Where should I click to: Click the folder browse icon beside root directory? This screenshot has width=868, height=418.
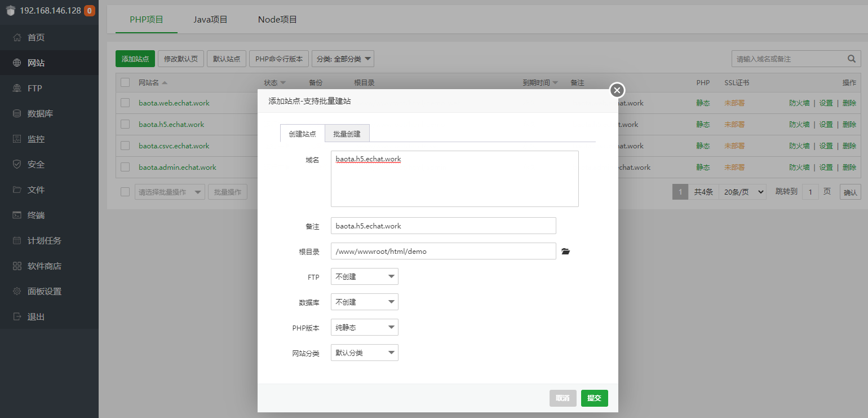click(x=566, y=252)
